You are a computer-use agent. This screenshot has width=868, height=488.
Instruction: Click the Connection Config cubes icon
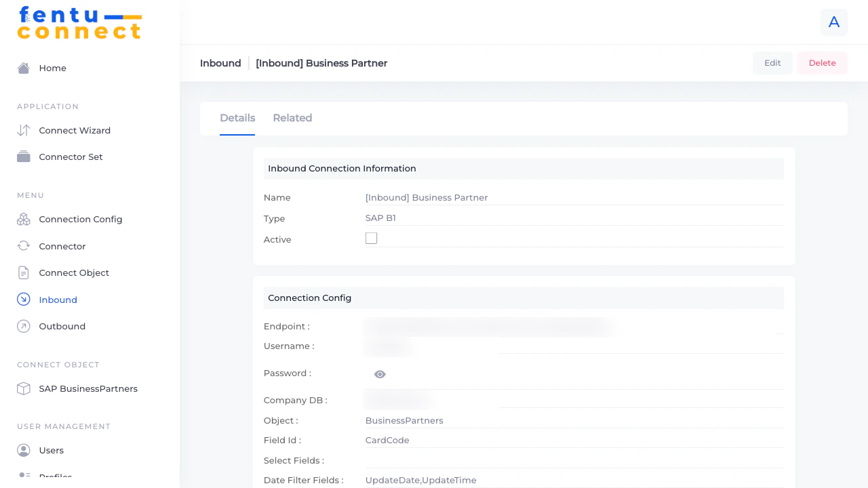tap(24, 219)
